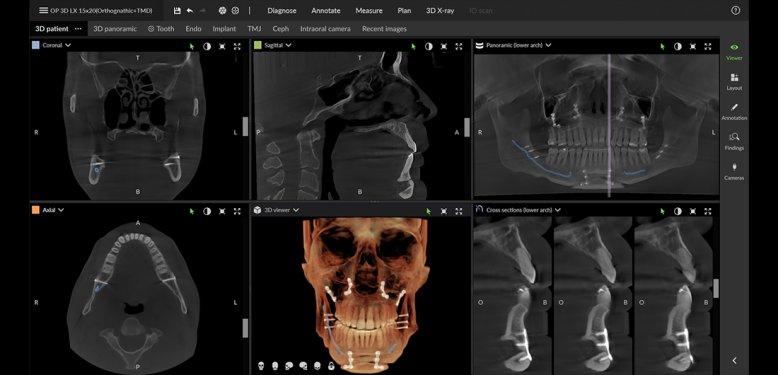Maximize the Panoramic (lower arch) view
The height and width of the screenshot is (375, 778).
coord(708,46)
